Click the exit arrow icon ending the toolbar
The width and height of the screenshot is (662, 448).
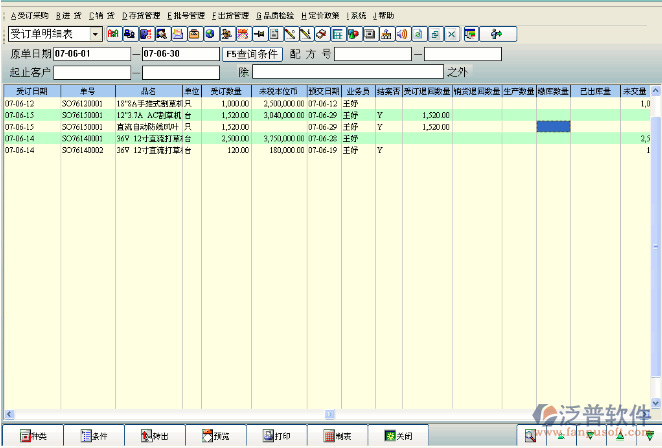point(495,34)
